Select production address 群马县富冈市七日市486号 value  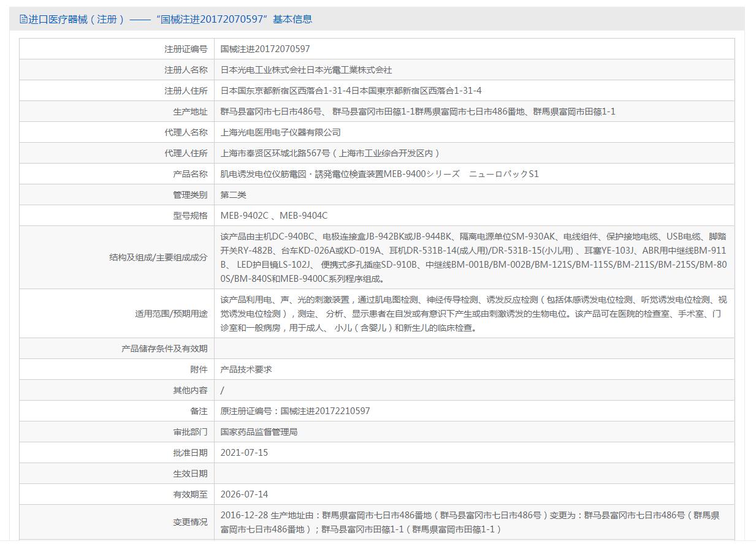[418, 111]
